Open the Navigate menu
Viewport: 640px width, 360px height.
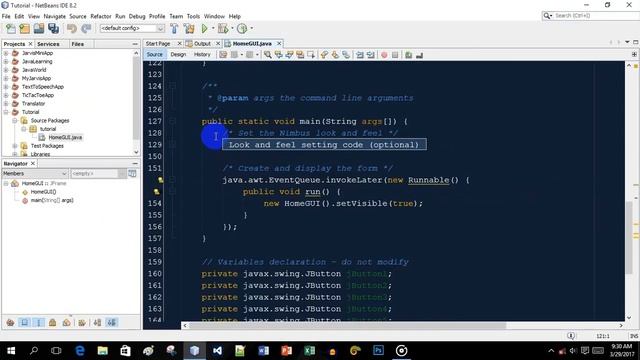click(x=55, y=16)
